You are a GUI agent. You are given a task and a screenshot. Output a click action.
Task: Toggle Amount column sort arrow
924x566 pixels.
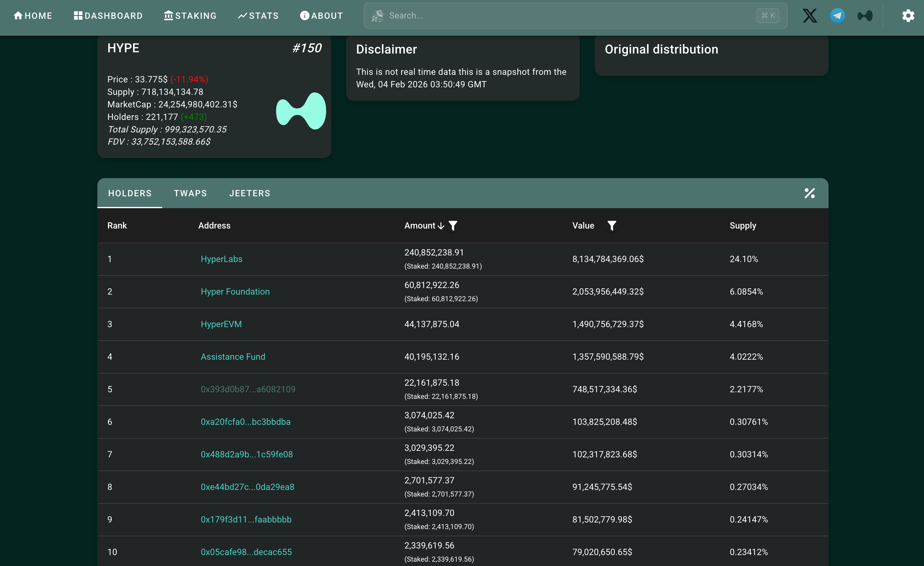[441, 226]
